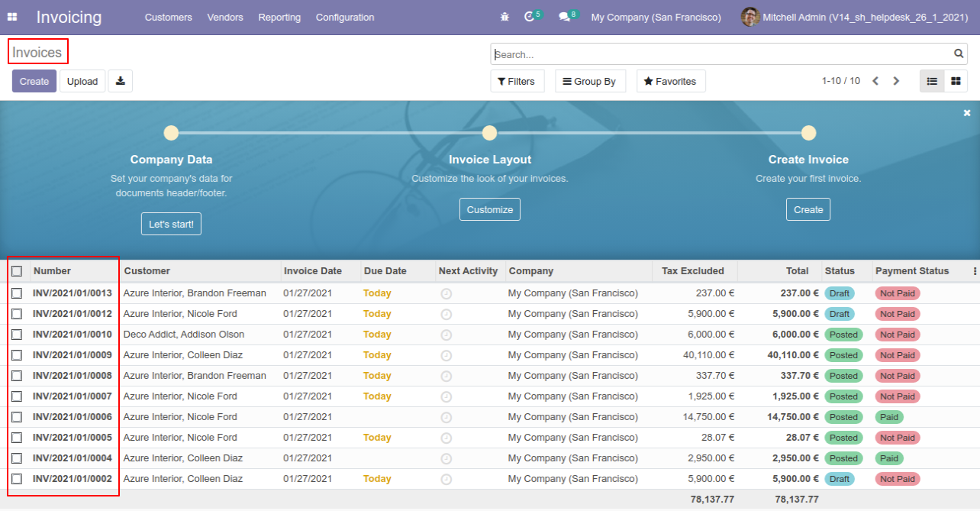Image resolution: width=980 pixels, height=511 pixels.
Task: Click activity clock icon for INV/2021/01/0002
Action: (446, 479)
